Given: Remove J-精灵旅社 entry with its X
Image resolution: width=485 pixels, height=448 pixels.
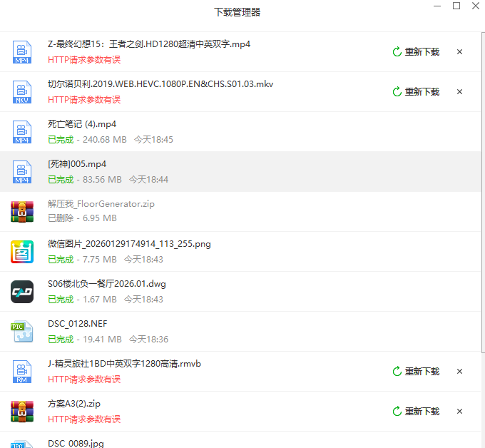Looking at the screenshot, I should (459, 371).
